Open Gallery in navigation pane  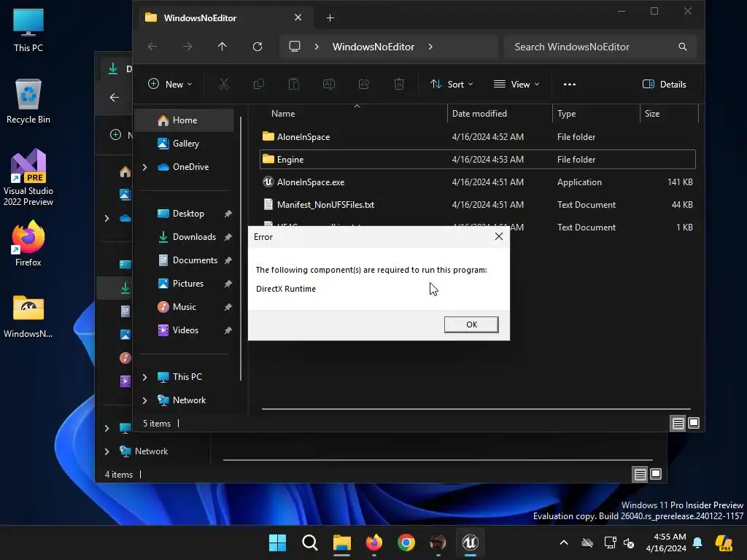(x=185, y=144)
